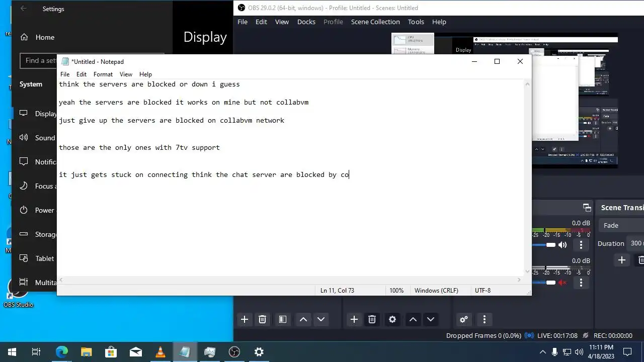Open Task View on taskbar
Viewport: 644px width, 362px height.
(x=36, y=352)
